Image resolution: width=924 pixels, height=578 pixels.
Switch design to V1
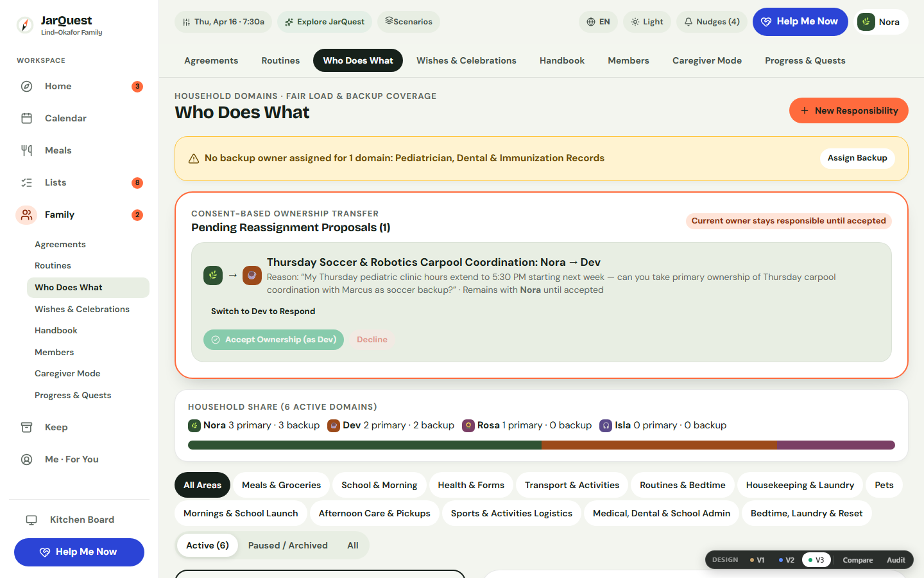pyautogui.click(x=757, y=560)
